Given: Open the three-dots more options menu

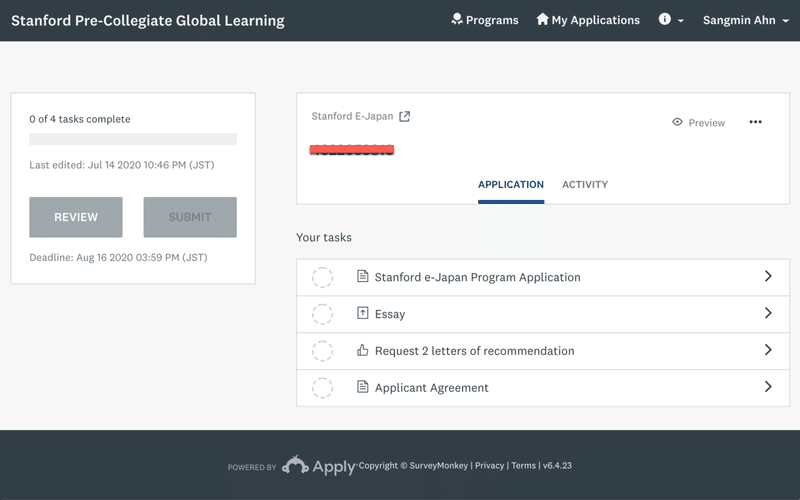Looking at the screenshot, I should [x=755, y=122].
